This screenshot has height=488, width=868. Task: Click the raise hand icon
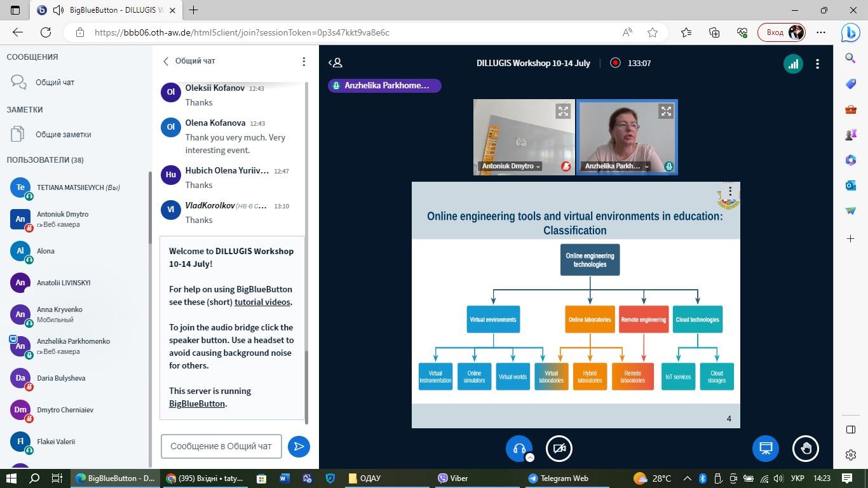[x=806, y=448]
